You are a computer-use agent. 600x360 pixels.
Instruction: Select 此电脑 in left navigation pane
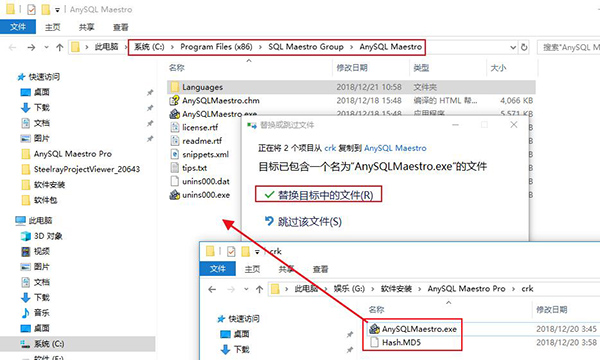pos(34,220)
